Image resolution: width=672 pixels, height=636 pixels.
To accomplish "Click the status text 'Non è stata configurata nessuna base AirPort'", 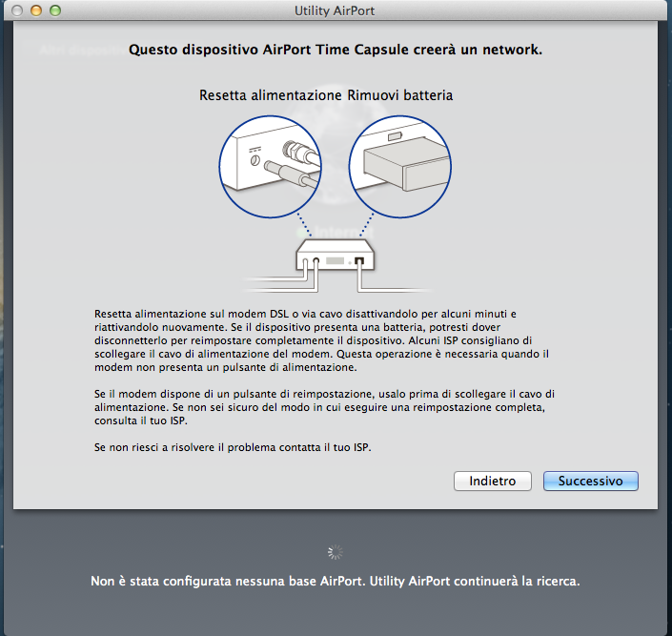I will [227, 581].
